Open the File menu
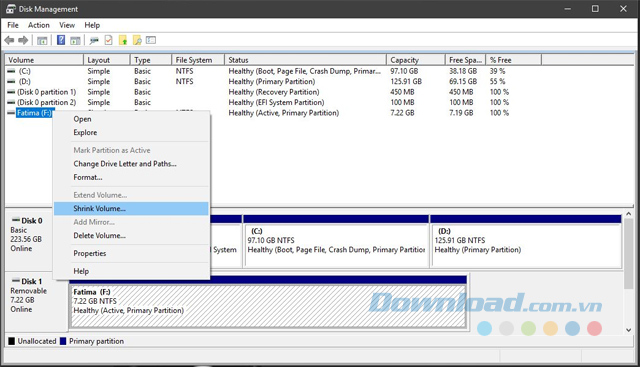 point(13,25)
